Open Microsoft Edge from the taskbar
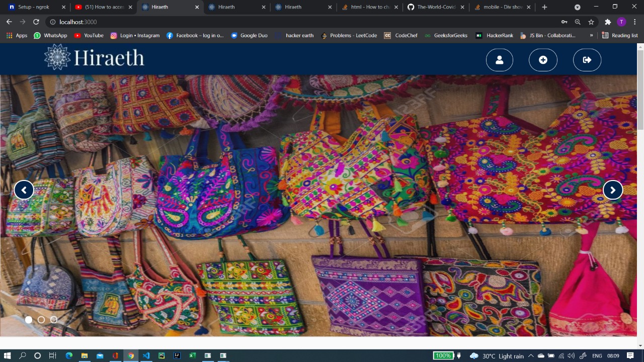644x362 pixels. (69, 355)
